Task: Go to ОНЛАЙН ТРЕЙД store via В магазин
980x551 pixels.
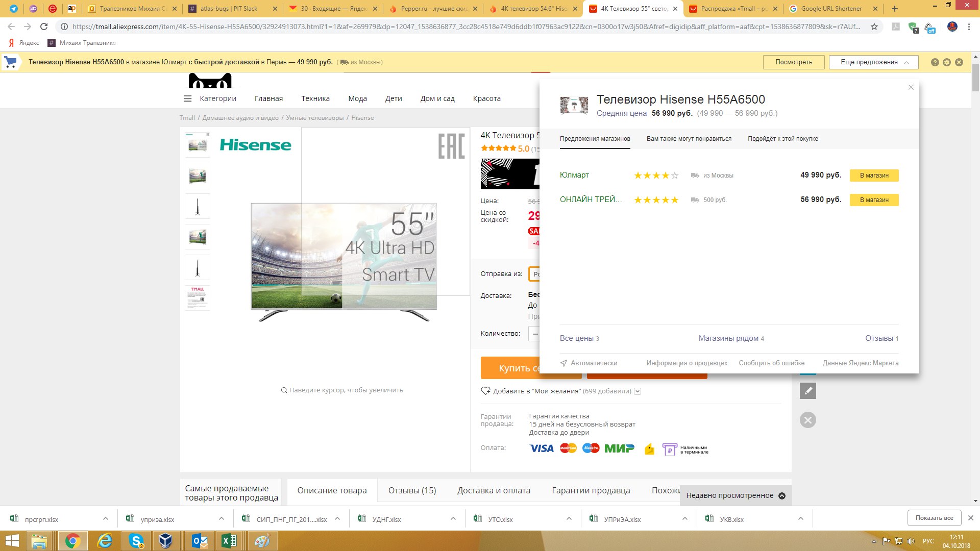Action: 874,200
